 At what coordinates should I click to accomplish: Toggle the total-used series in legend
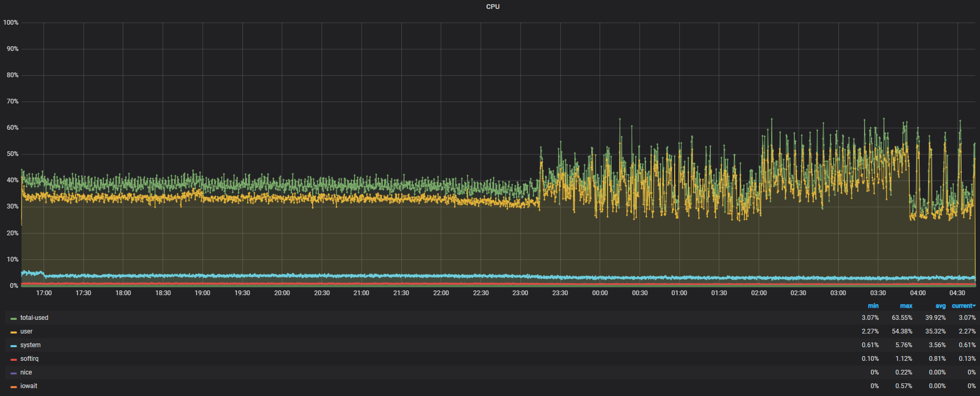(34, 318)
